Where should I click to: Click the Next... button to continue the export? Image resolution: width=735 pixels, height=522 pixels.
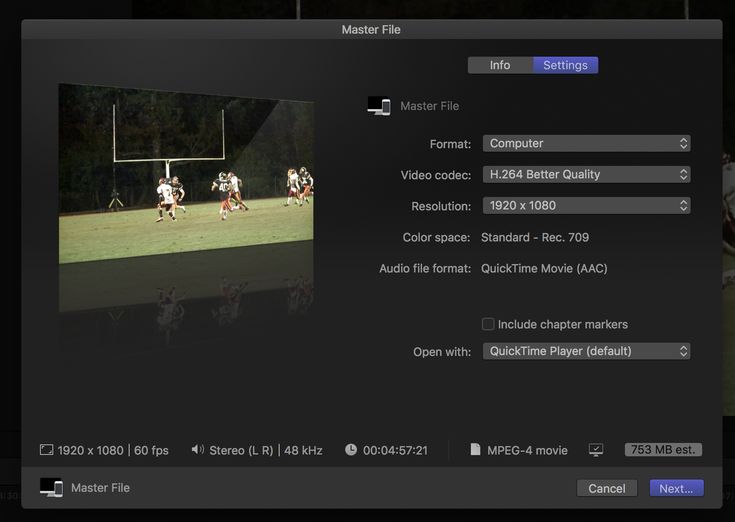pyautogui.click(x=676, y=488)
